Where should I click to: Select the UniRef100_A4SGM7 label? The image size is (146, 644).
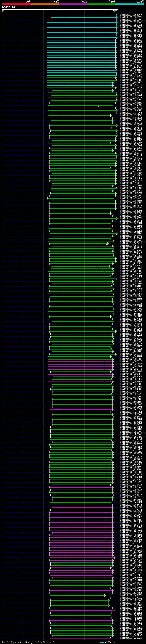pyautogui.click(x=131, y=331)
